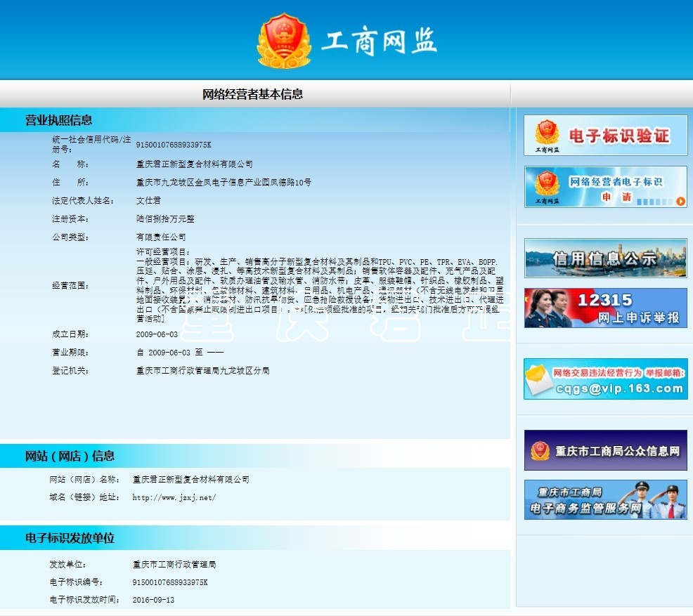Open the 12315 网上申诉举报 banner
This screenshot has height=616, width=693.
pyautogui.click(x=605, y=308)
